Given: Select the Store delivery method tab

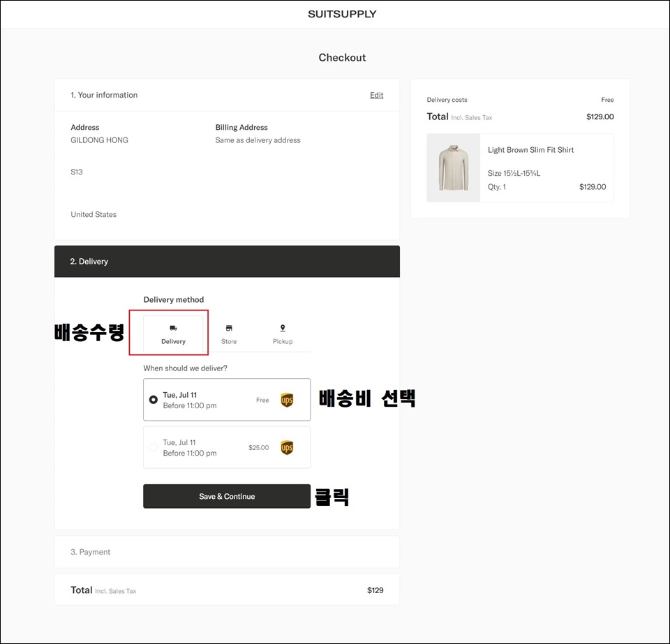Looking at the screenshot, I should 229,334.
